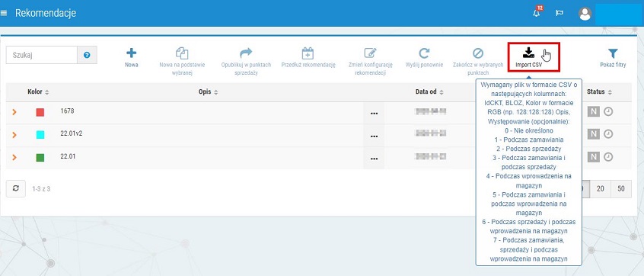Screen dimensions: 644x276
Task: Open the three-dots menu for row 22.01
Action: (374, 159)
